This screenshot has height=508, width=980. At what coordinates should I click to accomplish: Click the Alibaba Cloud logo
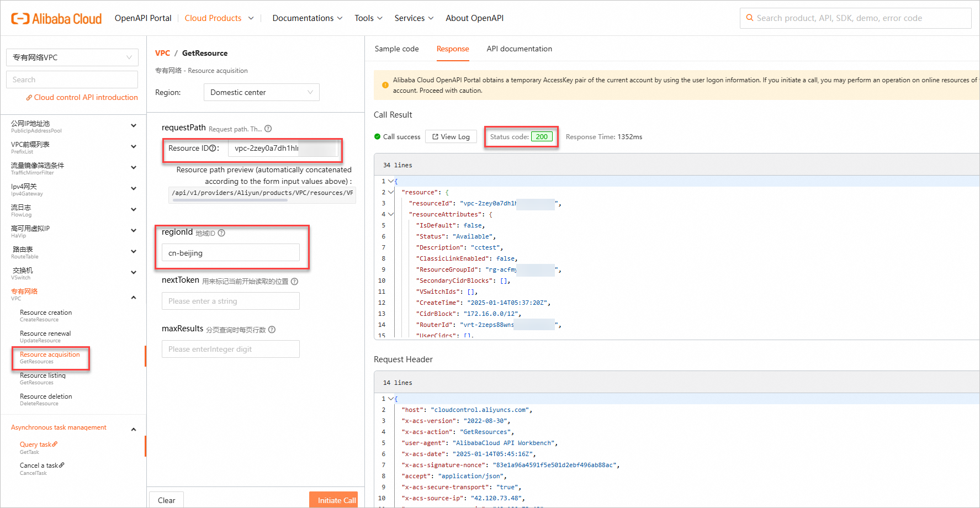click(x=56, y=18)
